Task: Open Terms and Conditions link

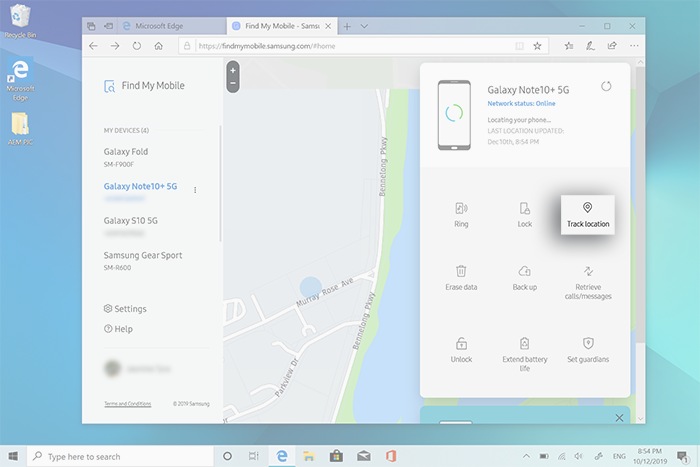Action: (128, 404)
